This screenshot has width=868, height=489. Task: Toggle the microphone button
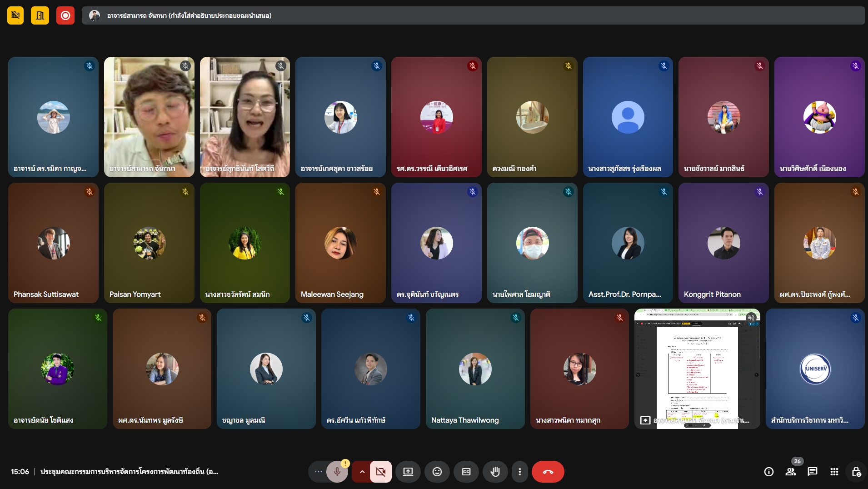[337, 472]
